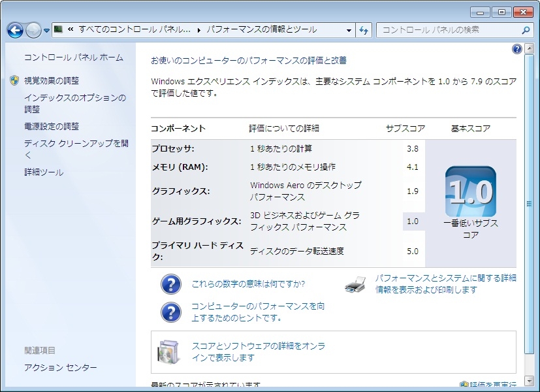Click question icon beside これらの数字の意味は何ですか

[x=170, y=284]
